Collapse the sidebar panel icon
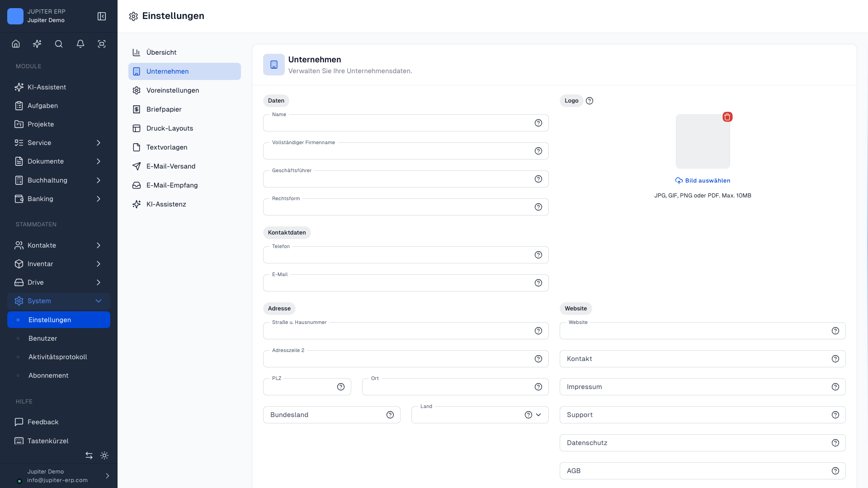The height and width of the screenshot is (488, 868). 102,16
